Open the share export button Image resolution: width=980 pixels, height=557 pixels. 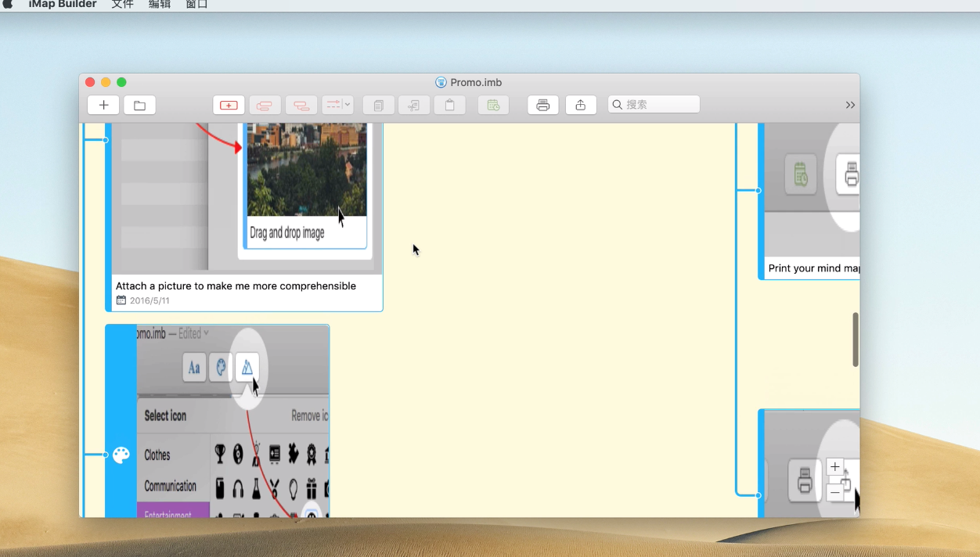pyautogui.click(x=581, y=105)
